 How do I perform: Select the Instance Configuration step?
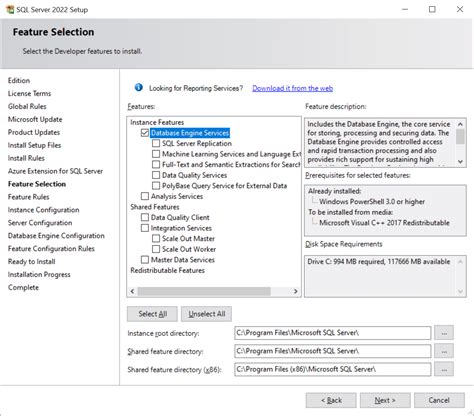click(x=43, y=210)
